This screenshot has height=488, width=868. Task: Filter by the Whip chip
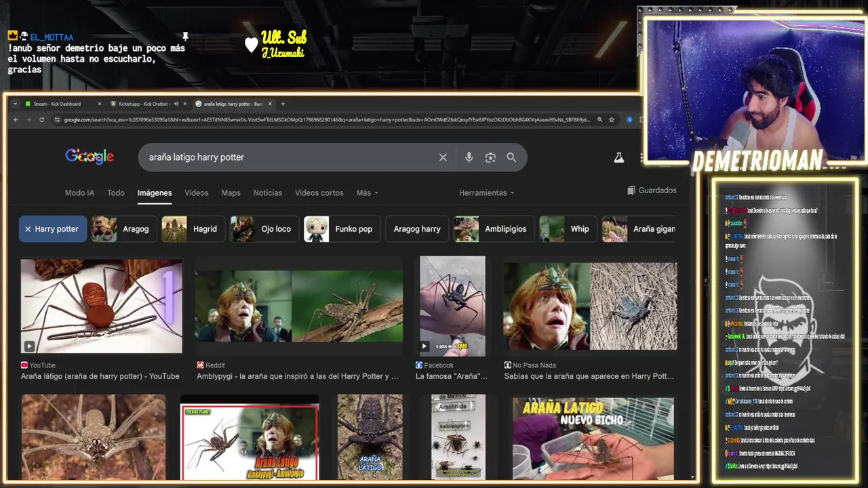[x=568, y=229]
